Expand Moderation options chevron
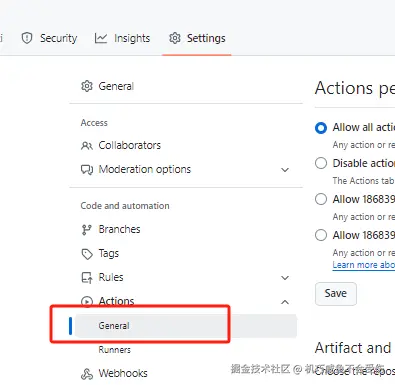 (285, 170)
